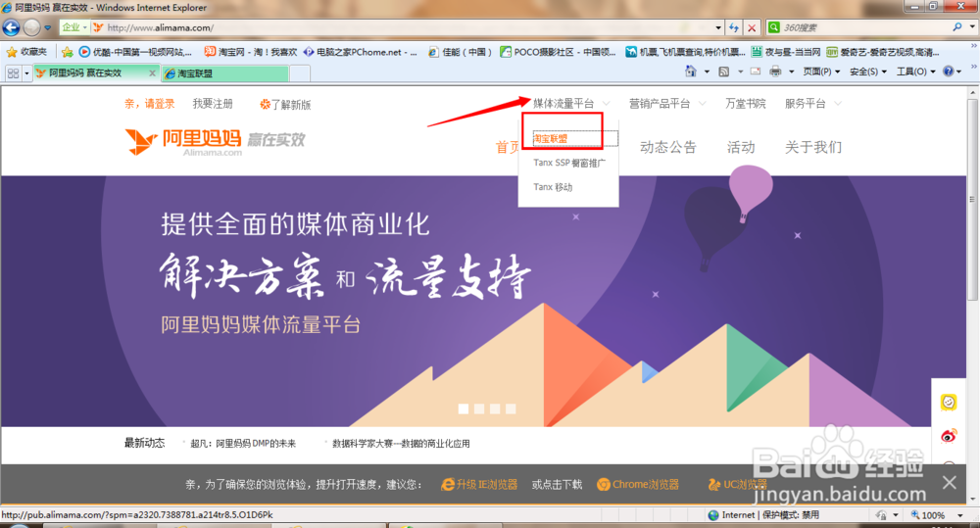The width and height of the screenshot is (980, 528).
Task: Click the Home icon in command bar
Action: pyautogui.click(x=691, y=72)
